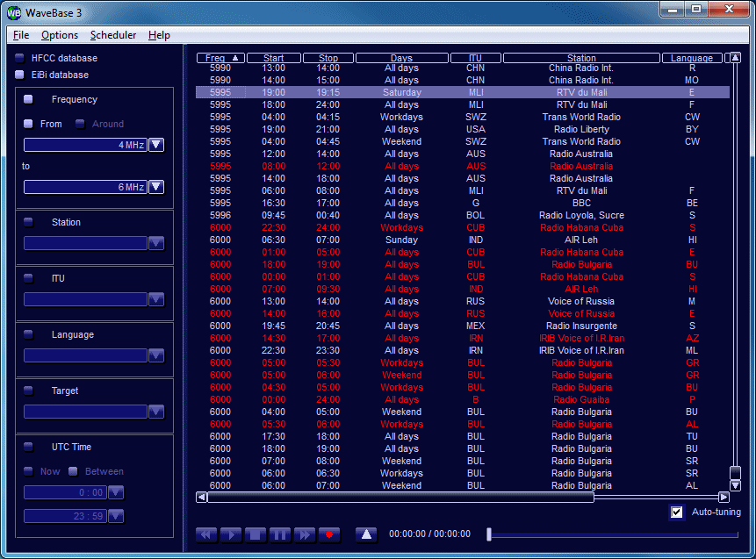The height and width of the screenshot is (559, 756).
Task: Pause playback with the pause button
Action: coord(280,534)
